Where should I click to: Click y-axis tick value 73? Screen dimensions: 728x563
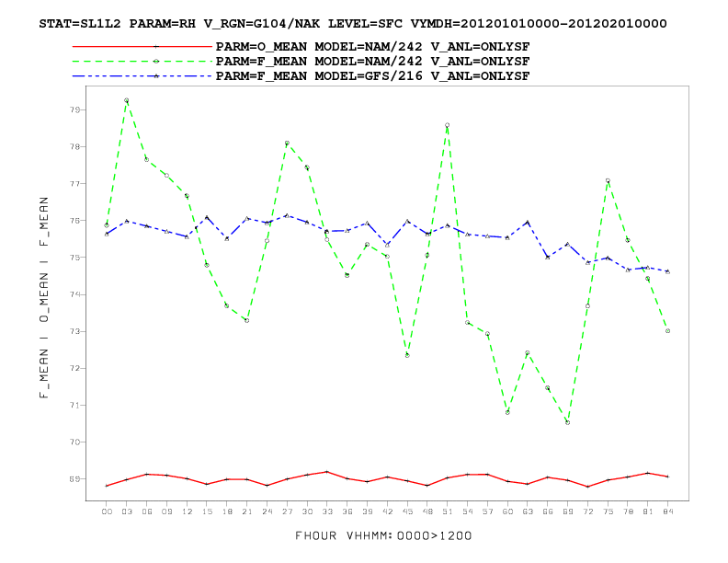pyautogui.click(x=74, y=332)
